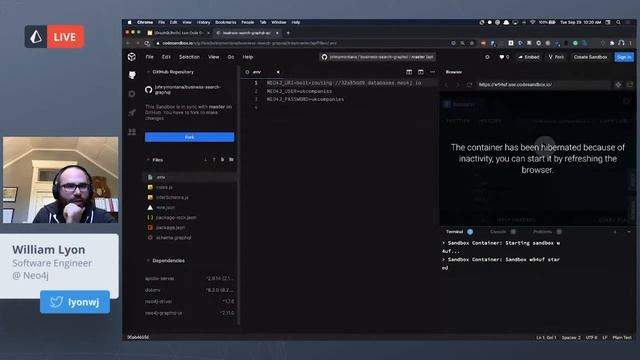Click the new file icon in the Files header
Image resolution: width=640 pixels, height=360 pixels.
222,160
